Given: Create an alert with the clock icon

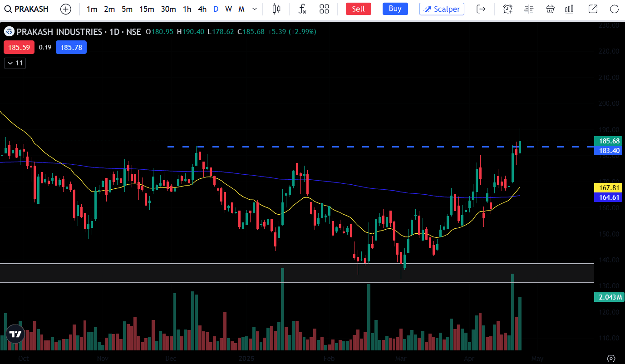Looking at the screenshot, I should [508, 9].
